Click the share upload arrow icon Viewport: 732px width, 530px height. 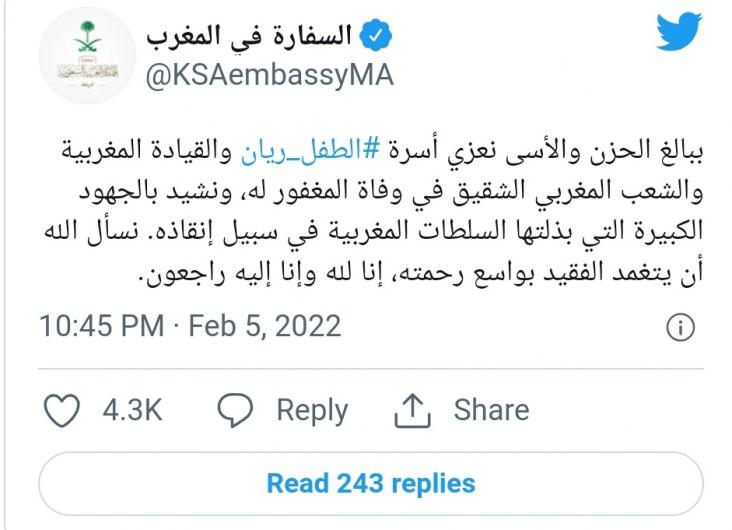412,410
